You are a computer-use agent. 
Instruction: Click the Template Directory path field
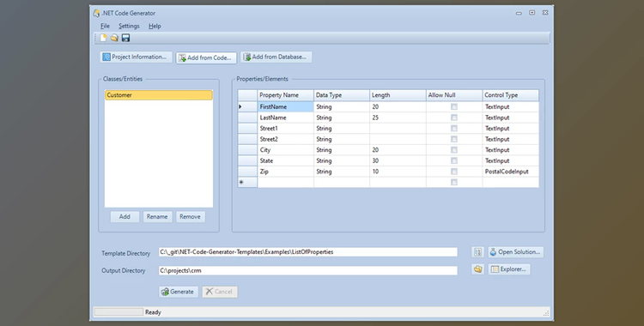[308, 252]
